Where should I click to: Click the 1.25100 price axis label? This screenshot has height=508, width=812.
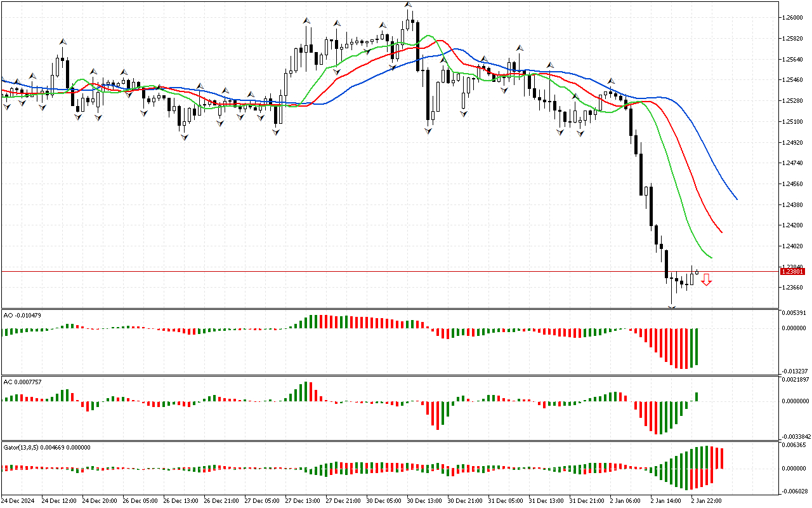[793, 121]
